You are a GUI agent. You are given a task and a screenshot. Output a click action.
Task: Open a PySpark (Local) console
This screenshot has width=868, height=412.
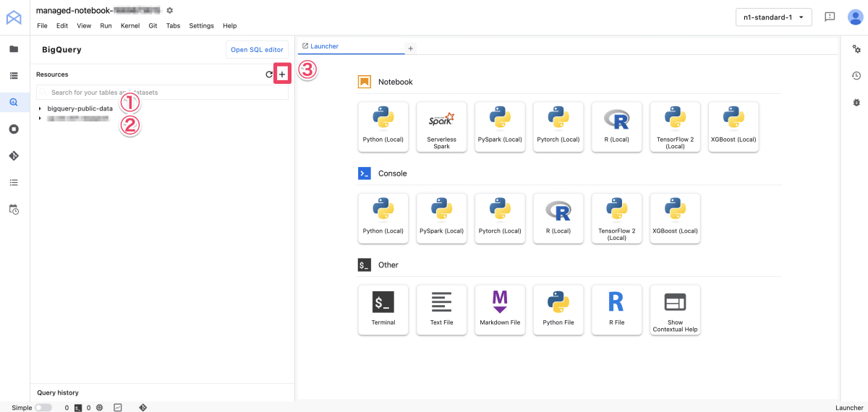pos(441,218)
